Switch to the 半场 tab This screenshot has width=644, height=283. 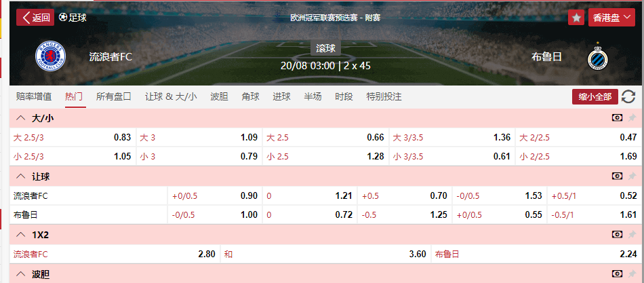coord(313,96)
